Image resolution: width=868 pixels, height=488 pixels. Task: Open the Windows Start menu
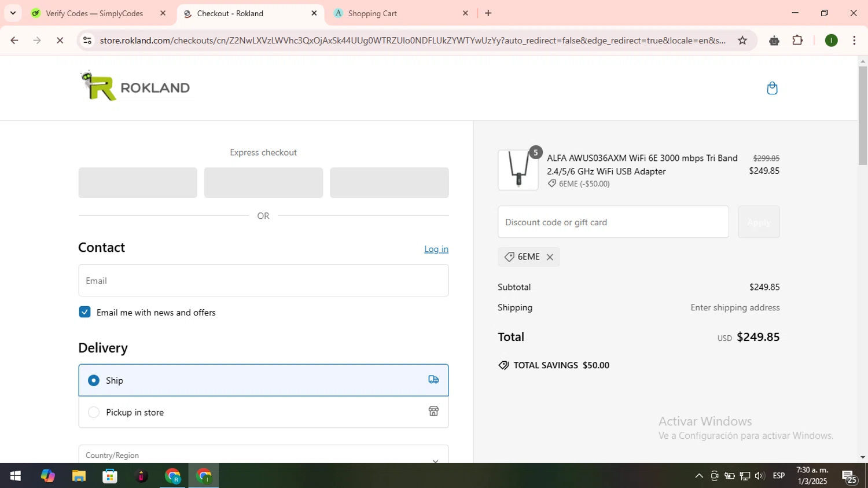16,476
